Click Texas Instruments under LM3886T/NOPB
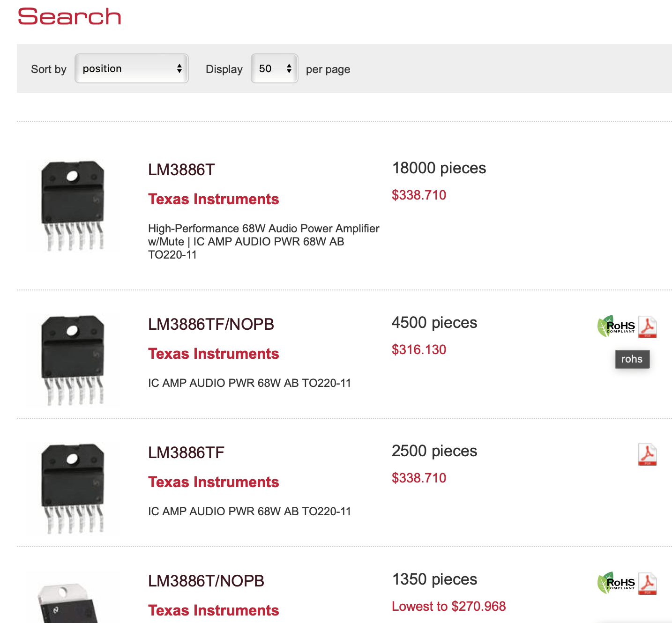The width and height of the screenshot is (672, 623). click(x=214, y=610)
